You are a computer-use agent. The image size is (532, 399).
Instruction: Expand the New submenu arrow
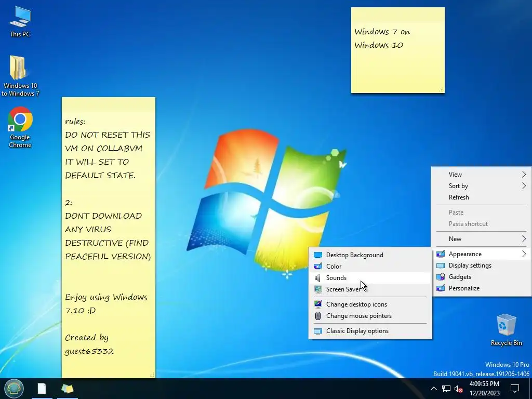524,239
